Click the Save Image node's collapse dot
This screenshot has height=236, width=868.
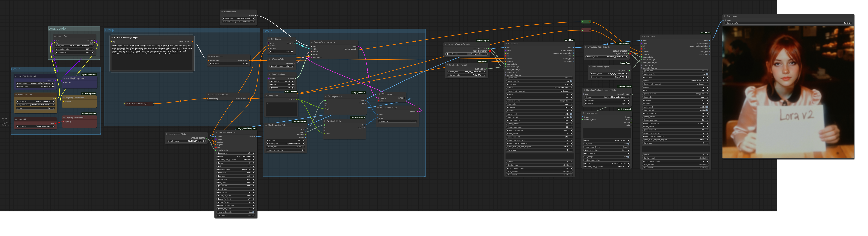coord(724,16)
